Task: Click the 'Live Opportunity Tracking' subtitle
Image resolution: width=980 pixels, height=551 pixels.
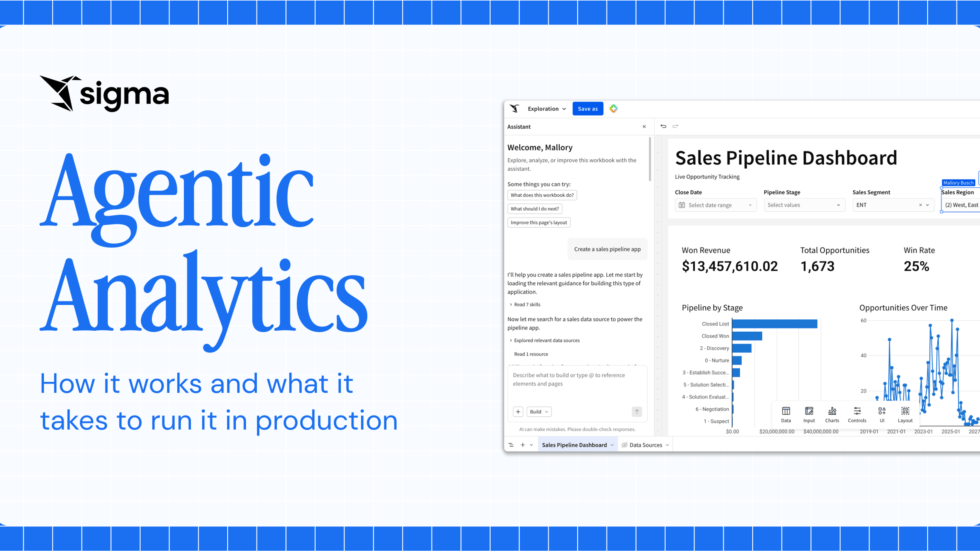Action: 707,177
